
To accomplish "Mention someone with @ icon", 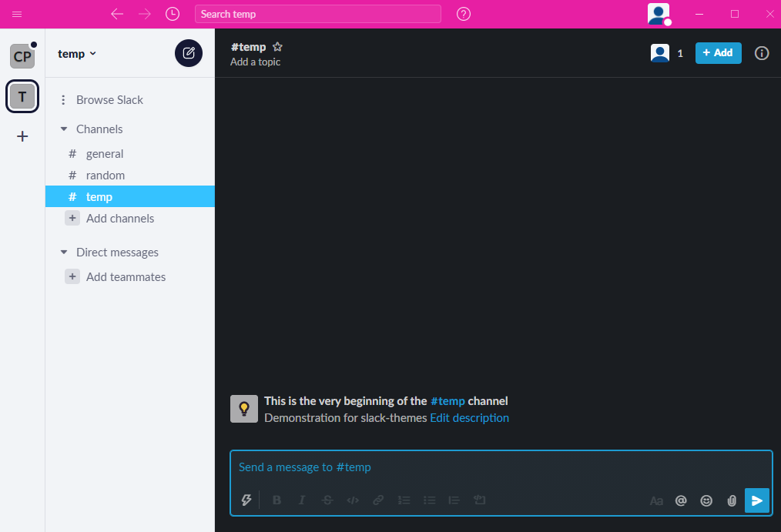I will 681,500.
